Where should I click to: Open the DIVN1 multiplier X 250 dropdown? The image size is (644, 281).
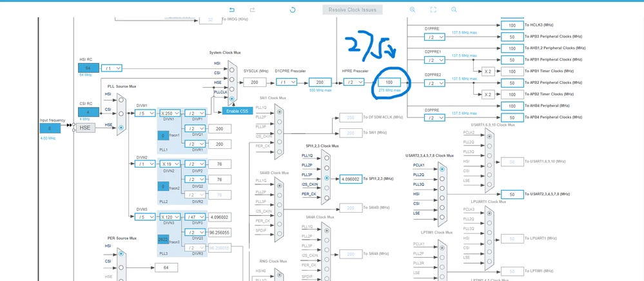click(170, 113)
